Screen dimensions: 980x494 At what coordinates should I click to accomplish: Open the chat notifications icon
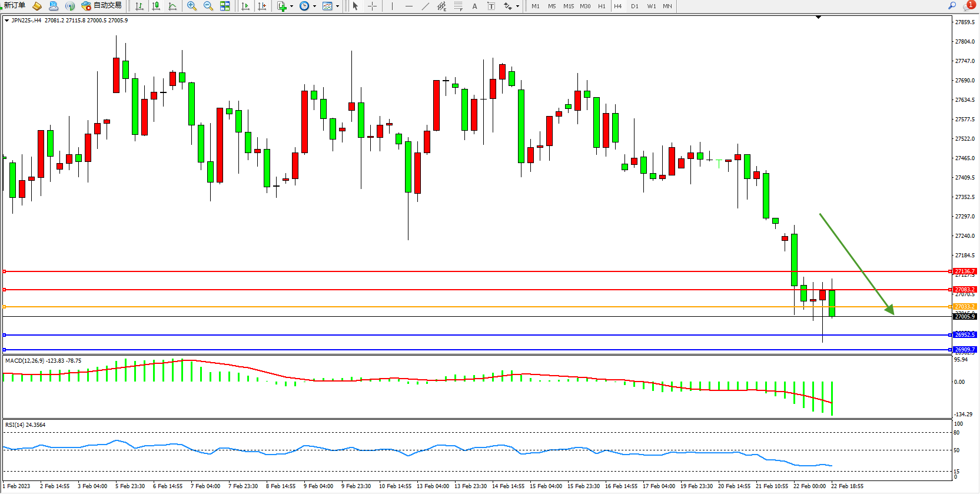click(x=967, y=6)
